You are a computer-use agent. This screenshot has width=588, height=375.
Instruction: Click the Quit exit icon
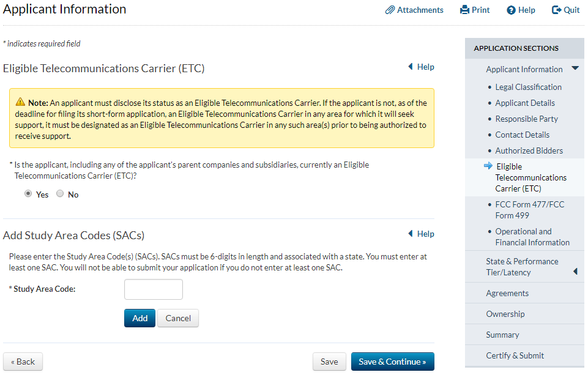pos(556,10)
